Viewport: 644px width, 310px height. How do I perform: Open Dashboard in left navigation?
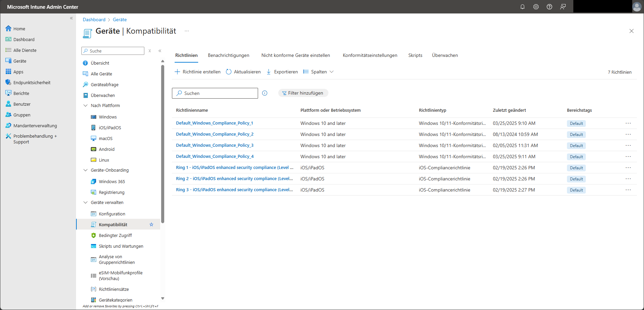click(x=24, y=39)
